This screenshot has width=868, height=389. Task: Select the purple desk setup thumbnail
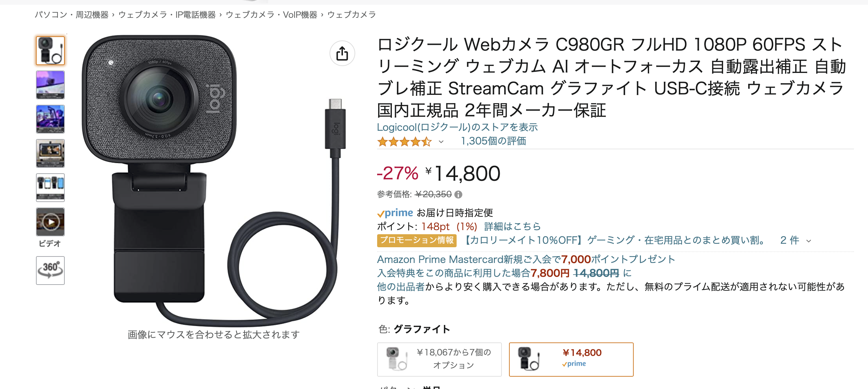[50, 85]
